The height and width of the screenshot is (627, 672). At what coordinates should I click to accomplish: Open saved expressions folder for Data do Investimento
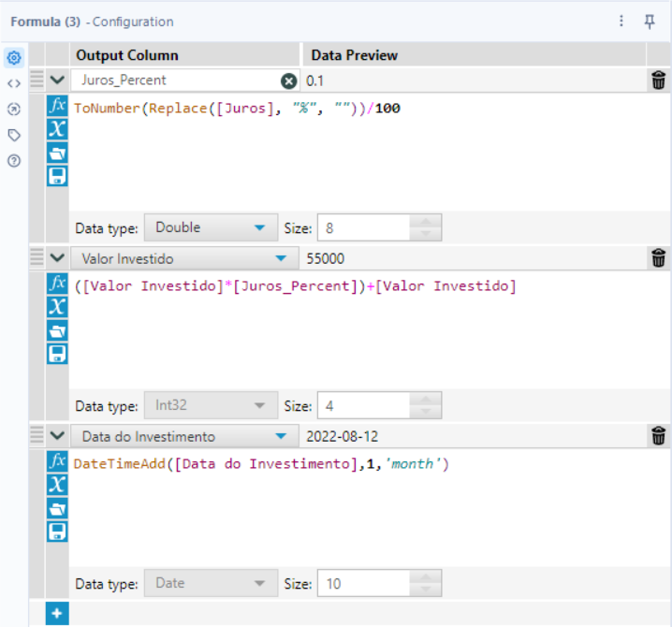[x=57, y=508]
